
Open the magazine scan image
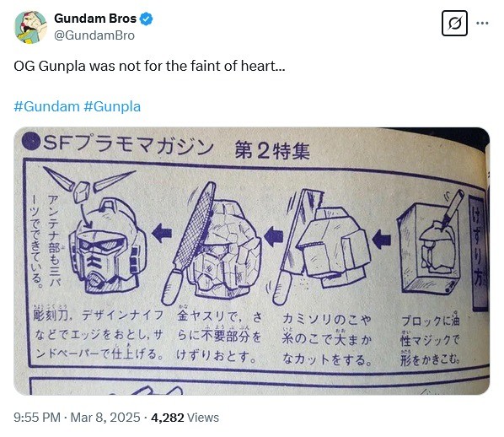tap(252, 261)
